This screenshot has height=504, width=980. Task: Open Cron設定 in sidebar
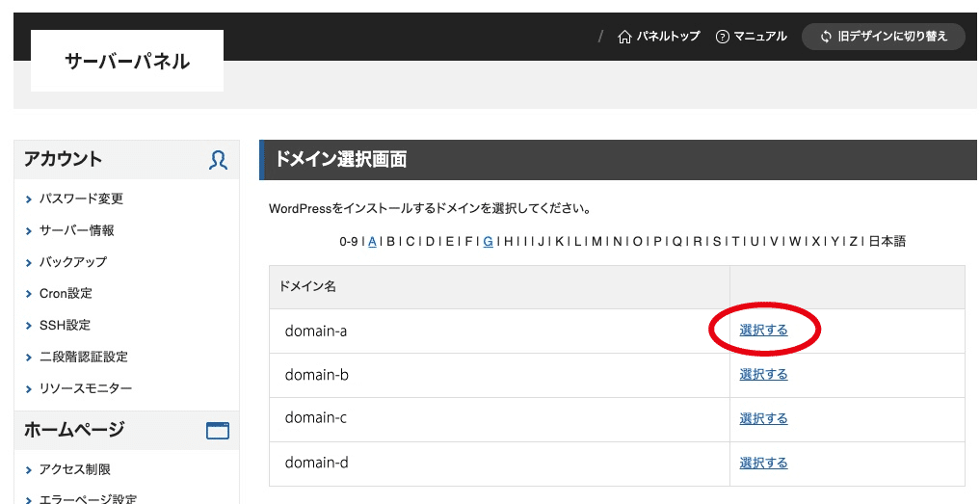pyautogui.click(x=66, y=293)
